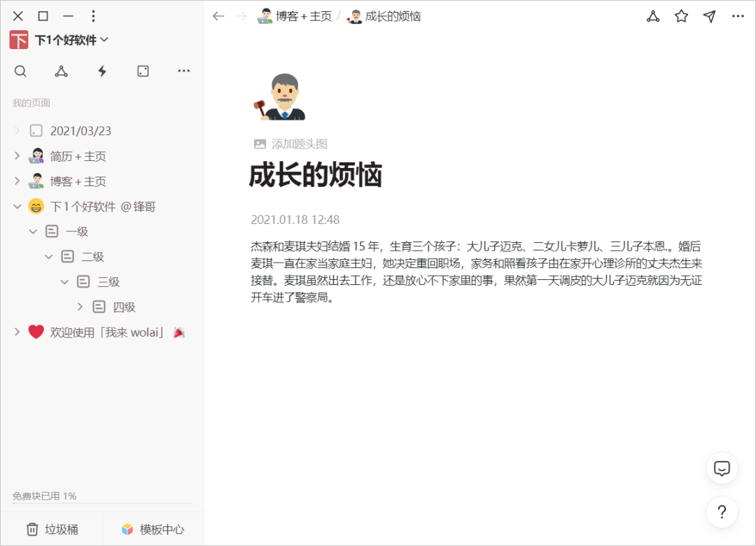The height and width of the screenshot is (546, 756).
Task: Open the feedback chat bubble icon
Action: tap(722, 468)
